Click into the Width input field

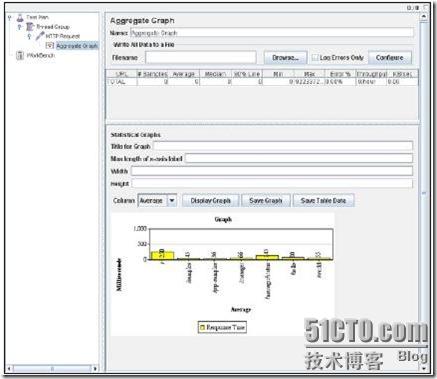click(272, 171)
